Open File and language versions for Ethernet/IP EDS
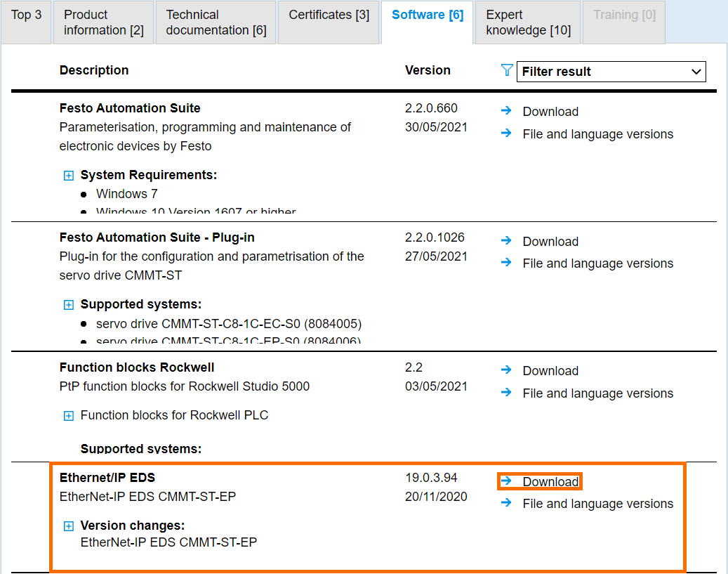This screenshot has height=574, width=728. pos(597,504)
